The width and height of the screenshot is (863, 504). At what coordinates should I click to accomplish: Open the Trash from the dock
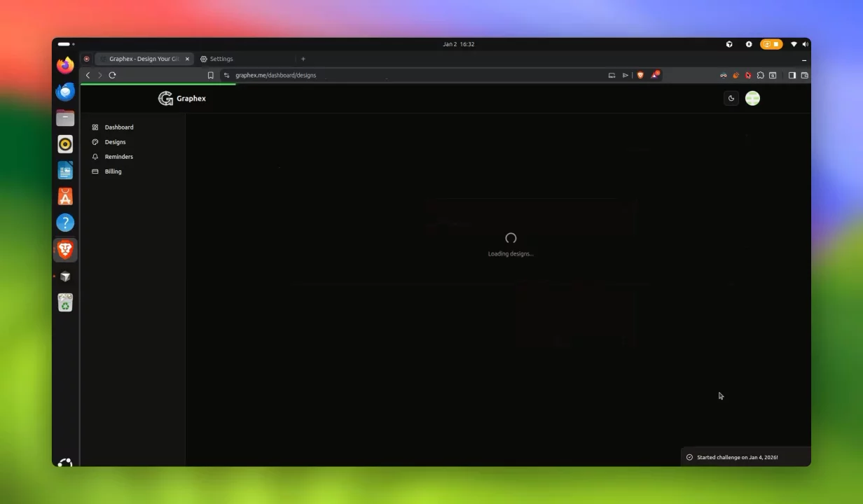pyautogui.click(x=65, y=302)
